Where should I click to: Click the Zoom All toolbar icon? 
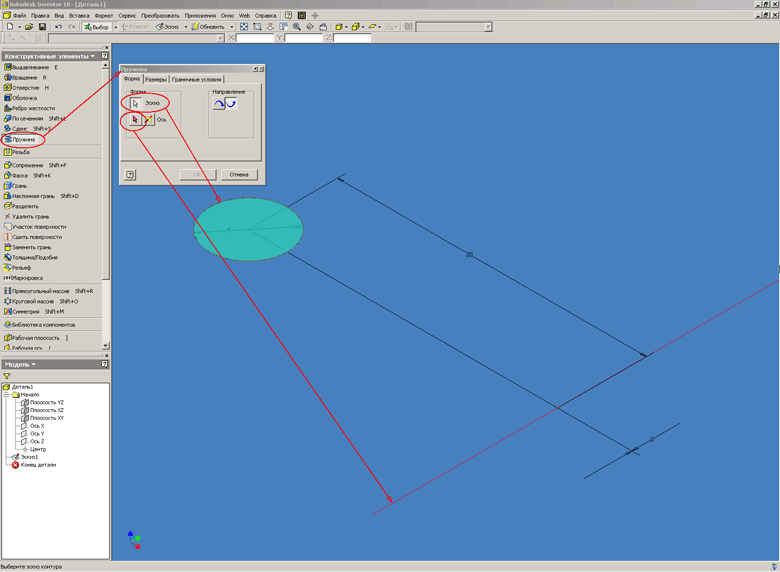[244, 27]
